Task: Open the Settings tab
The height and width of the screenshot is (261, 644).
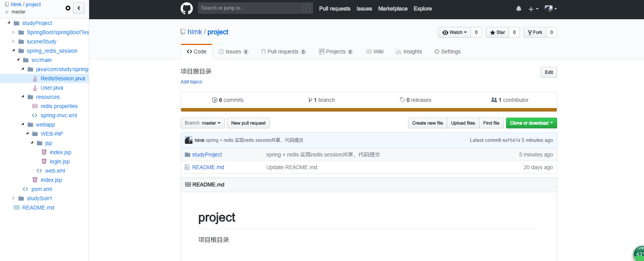Action: 447,52
